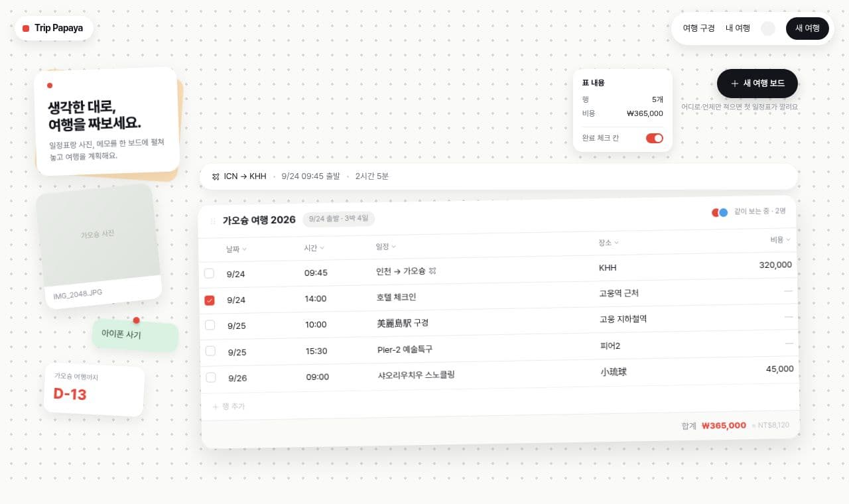
Task: Open the user avatar circle in navbar
Action: tap(768, 29)
